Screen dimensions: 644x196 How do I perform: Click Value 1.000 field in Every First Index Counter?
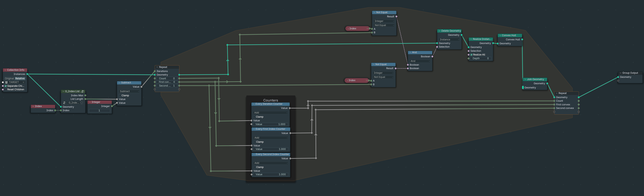(x=271, y=149)
